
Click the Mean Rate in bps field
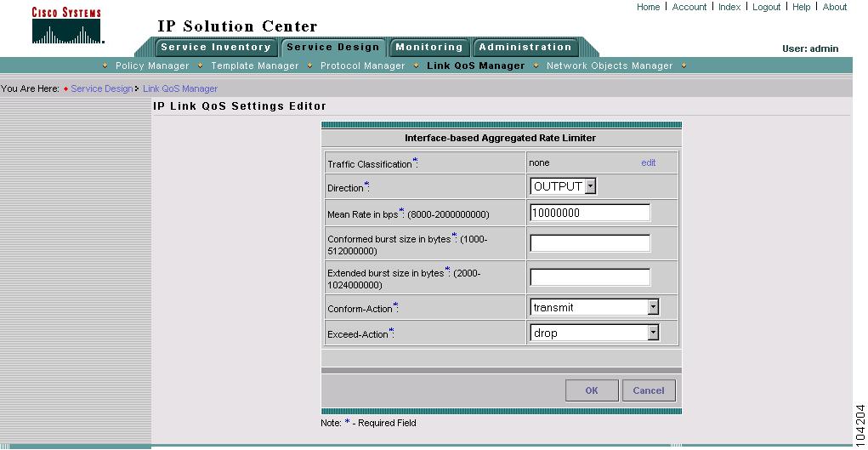click(x=590, y=213)
